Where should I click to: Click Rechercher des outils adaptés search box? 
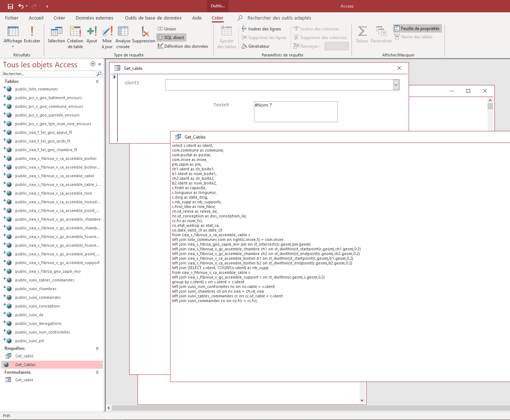pyautogui.click(x=279, y=18)
